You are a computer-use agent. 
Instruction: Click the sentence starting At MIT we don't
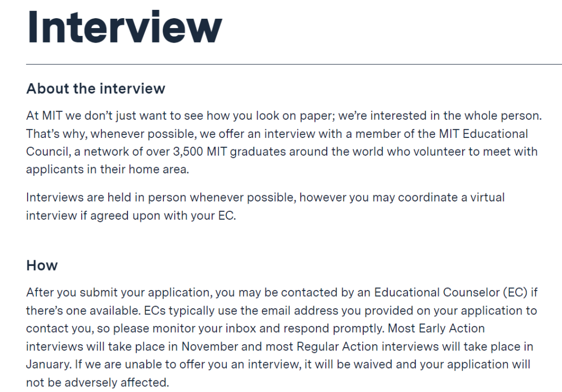(284, 116)
